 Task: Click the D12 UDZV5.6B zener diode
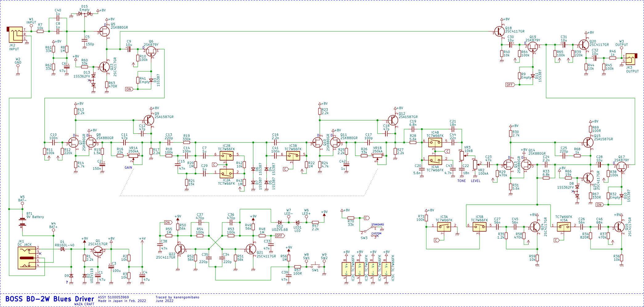(280, 222)
